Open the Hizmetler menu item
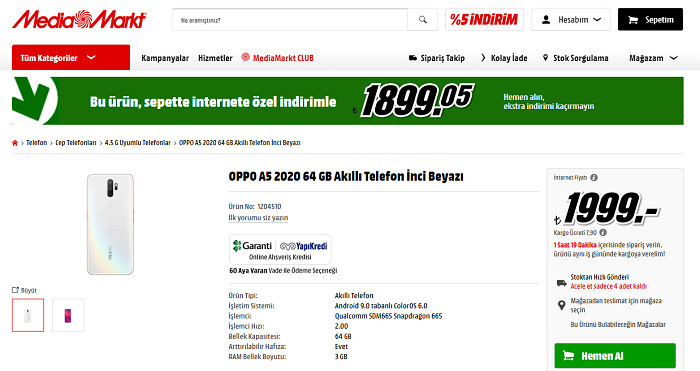 pos(215,58)
